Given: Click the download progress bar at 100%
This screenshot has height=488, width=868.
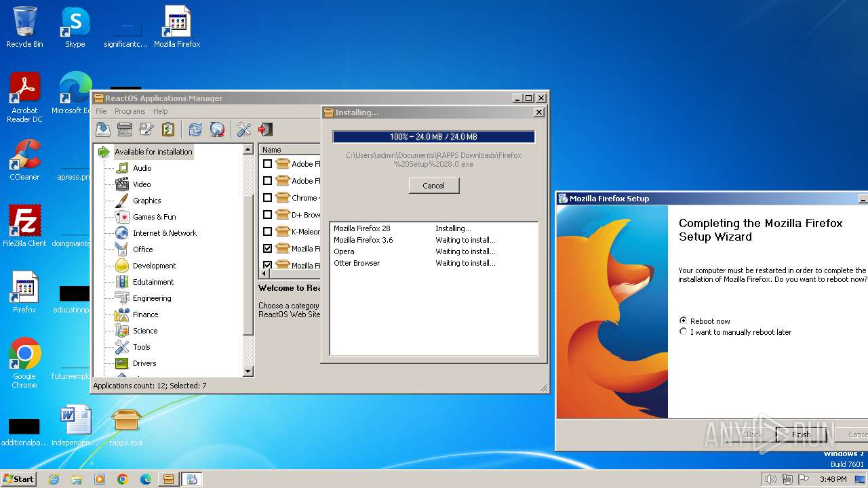Looking at the screenshot, I should point(433,137).
